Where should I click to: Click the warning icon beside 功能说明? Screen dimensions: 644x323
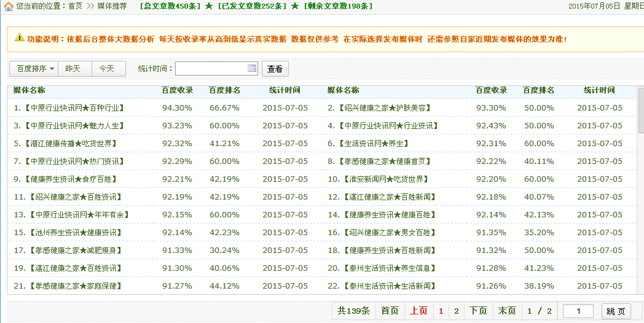point(19,37)
